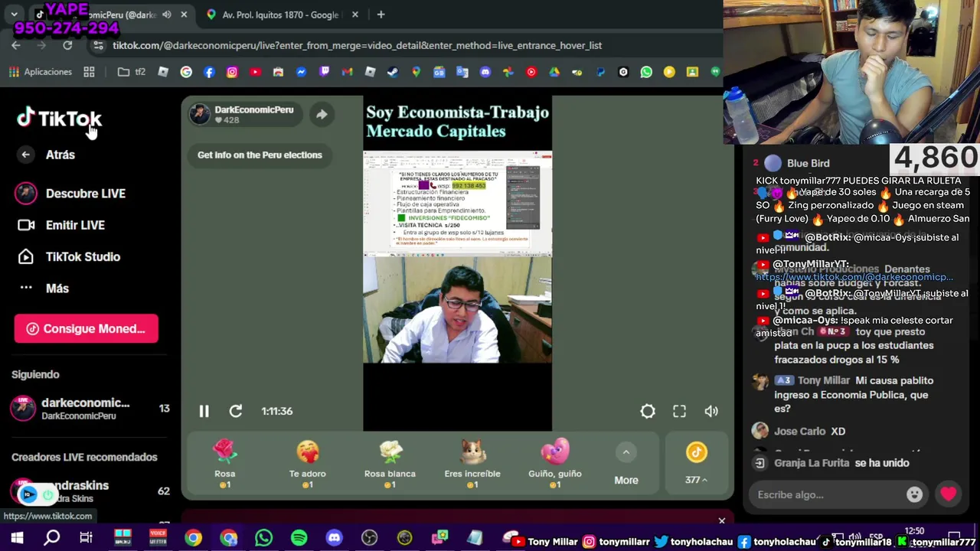Mute the stream volume
This screenshot has height=551, width=980.
click(x=711, y=411)
